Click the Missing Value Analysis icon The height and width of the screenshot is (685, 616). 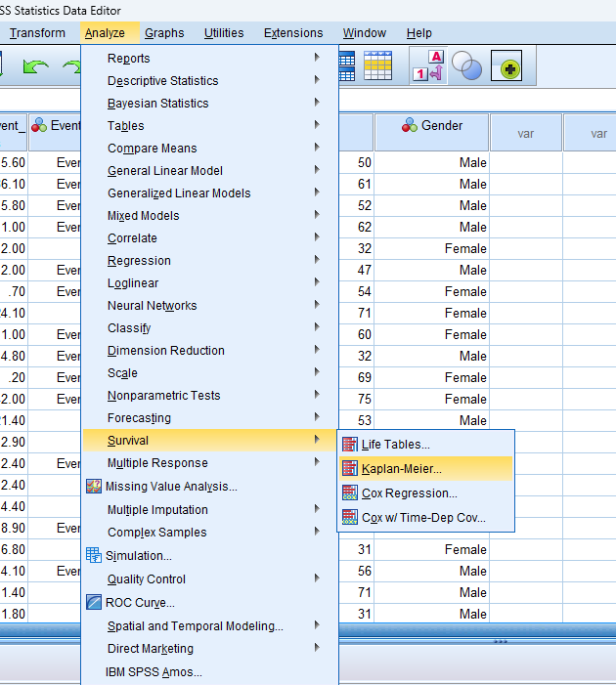point(94,487)
